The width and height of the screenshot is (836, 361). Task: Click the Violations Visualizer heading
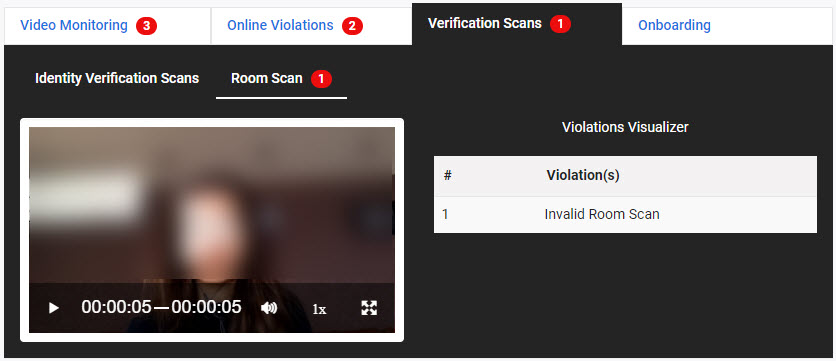coord(625,127)
